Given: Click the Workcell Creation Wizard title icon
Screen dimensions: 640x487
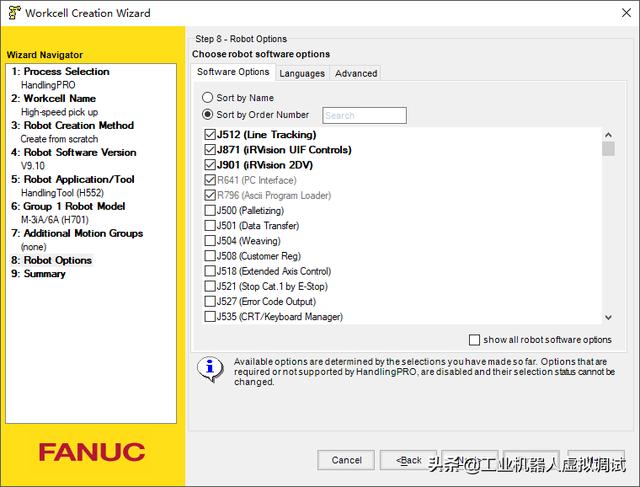Looking at the screenshot, I should 14,13.
